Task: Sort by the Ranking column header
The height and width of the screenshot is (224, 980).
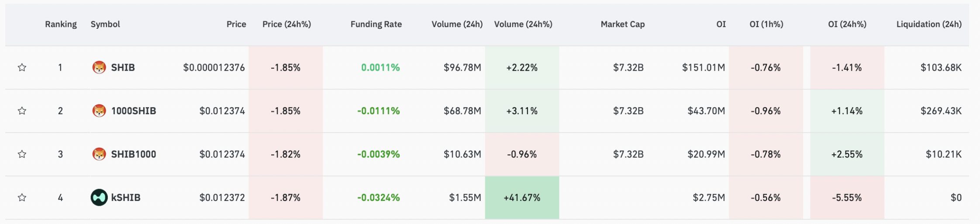Action: tap(61, 24)
